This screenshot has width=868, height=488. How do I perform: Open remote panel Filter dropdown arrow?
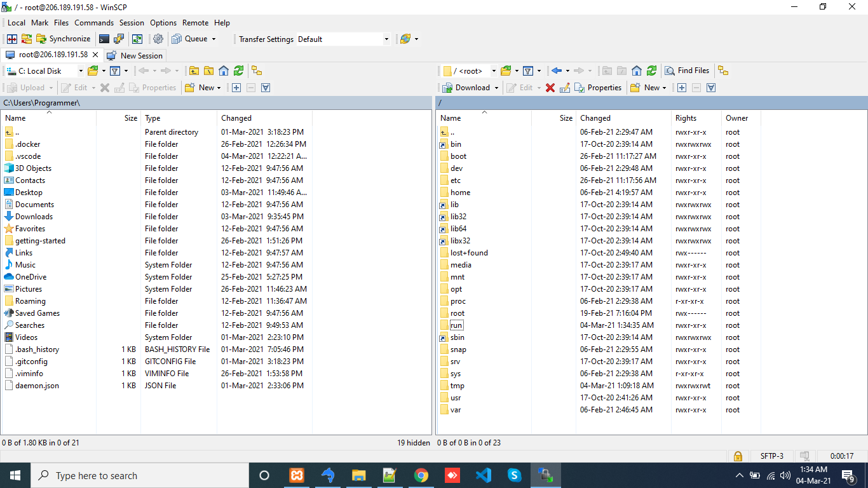pyautogui.click(x=539, y=71)
